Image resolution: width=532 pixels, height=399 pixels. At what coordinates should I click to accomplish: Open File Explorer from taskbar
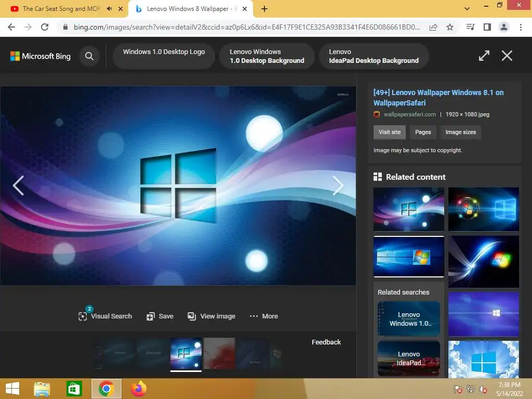[x=42, y=389]
